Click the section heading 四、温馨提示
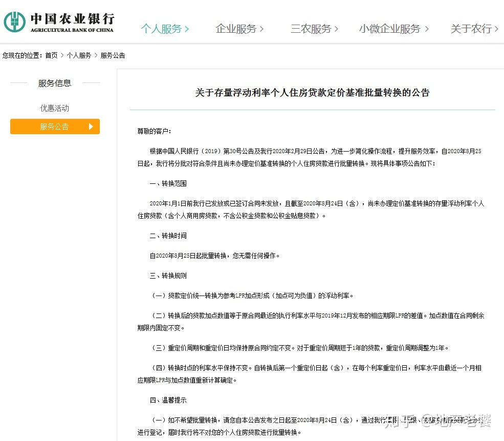The height and width of the screenshot is (441, 504). pos(168,400)
